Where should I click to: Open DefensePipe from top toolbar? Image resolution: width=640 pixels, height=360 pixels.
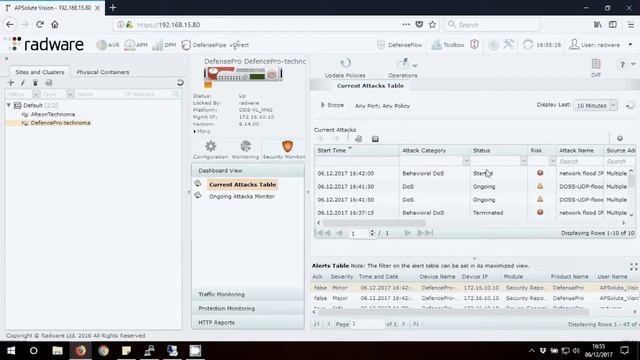(204, 45)
